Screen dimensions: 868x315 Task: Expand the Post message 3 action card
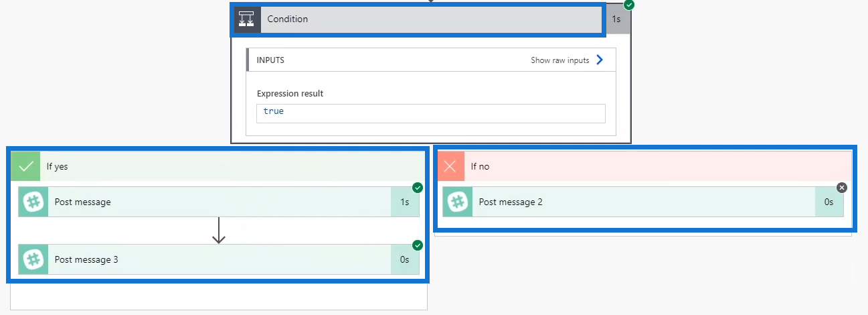tap(219, 259)
